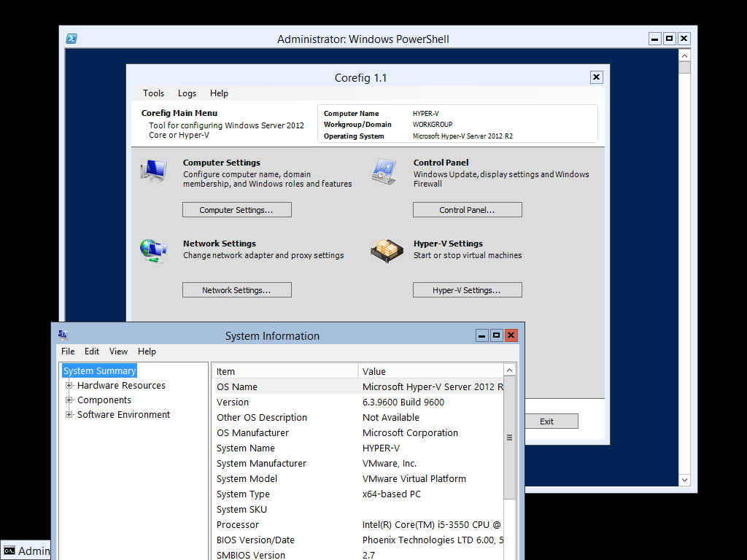Minimize the System Information window

coord(481,335)
